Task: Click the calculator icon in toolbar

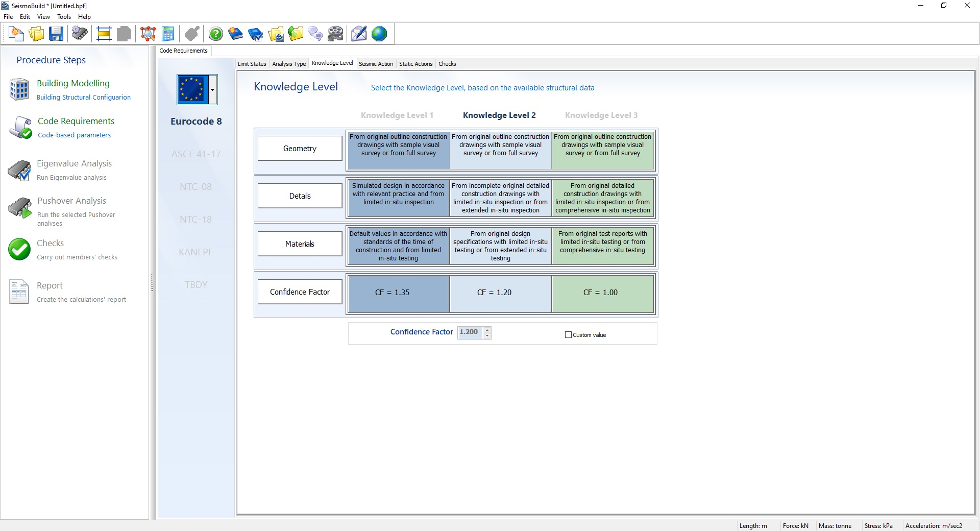Action: coord(168,34)
